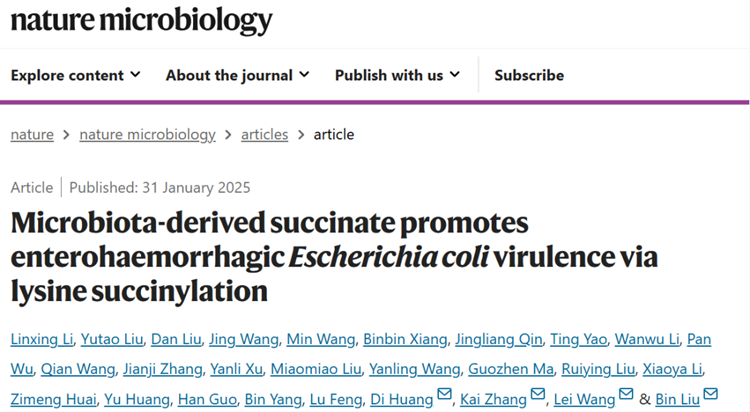Expand the Explore content menu
Screen dimensions: 750x412
click(x=76, y=75)
